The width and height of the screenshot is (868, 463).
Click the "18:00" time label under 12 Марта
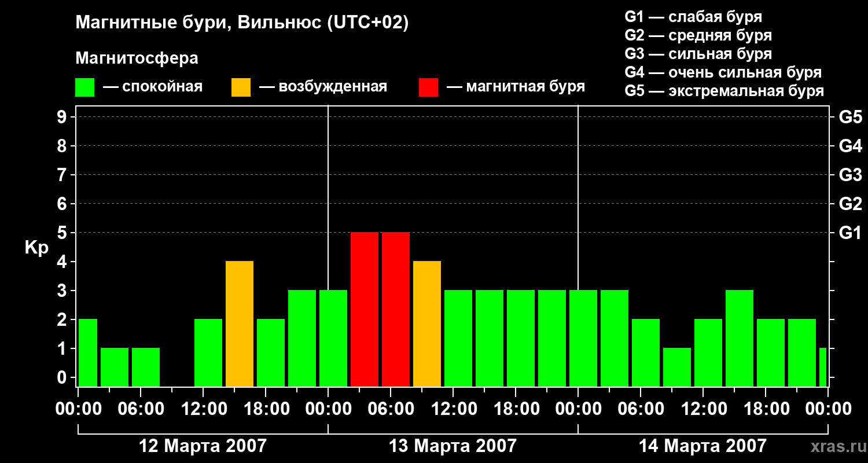tap(266, 409)
